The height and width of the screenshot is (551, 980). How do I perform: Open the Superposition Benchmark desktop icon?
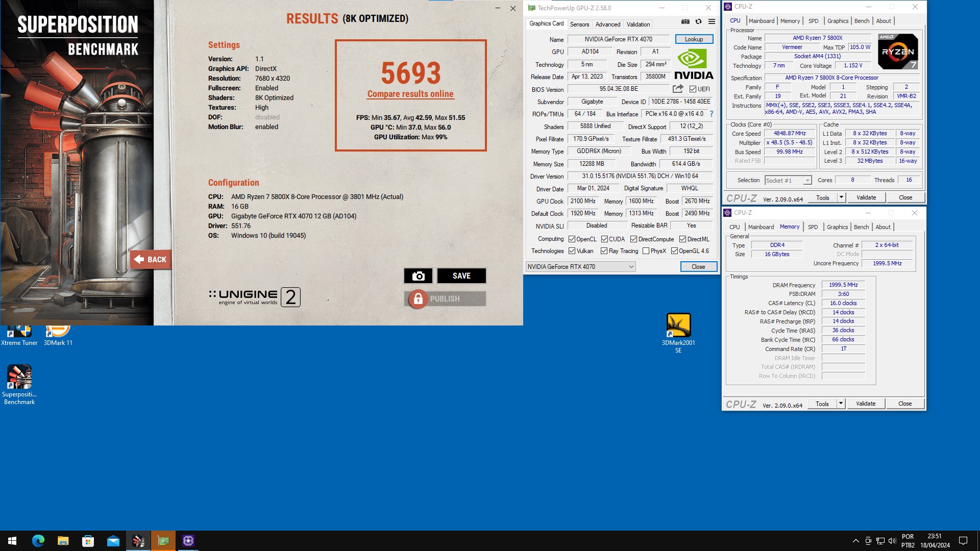[x=19, y=385]
